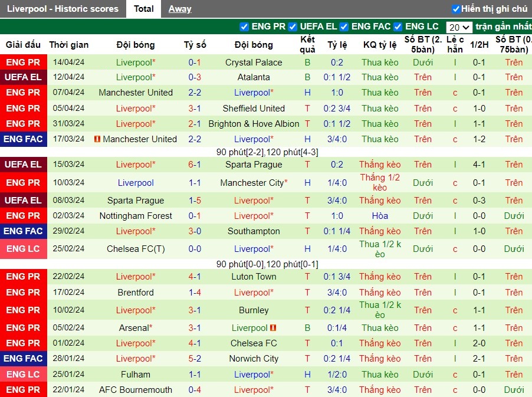
Task: Open Burnley team link
Action: click(x=254, y=310)
